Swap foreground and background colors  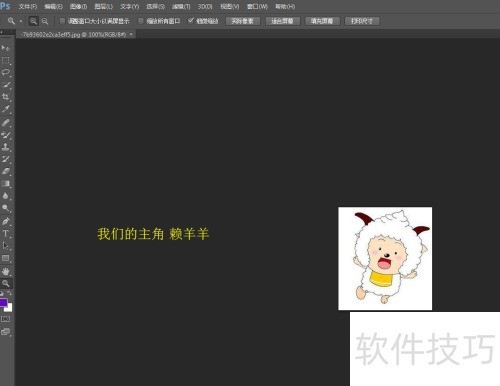pos(9,293)
